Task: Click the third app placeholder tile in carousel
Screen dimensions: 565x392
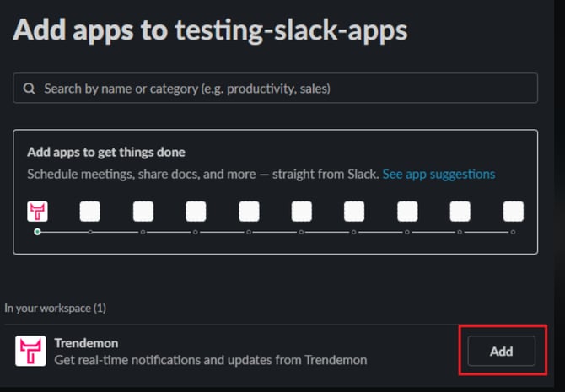Action: point(143,212)
